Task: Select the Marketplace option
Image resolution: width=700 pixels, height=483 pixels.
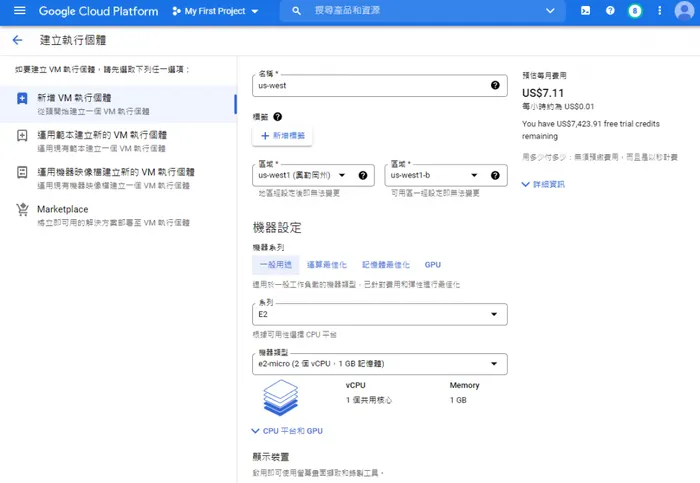Action: pos(118,215)
